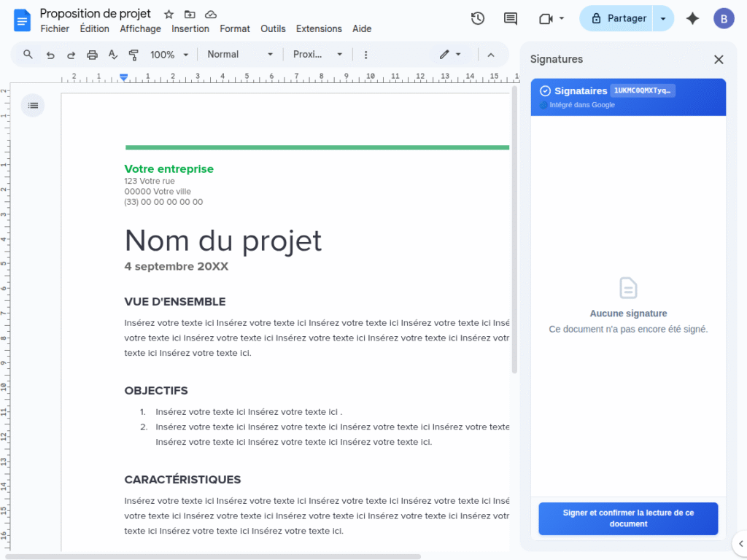This screenshot has height=560, width=747.
Task: Click the Partager share button
Action: pyautogui.click(x=619, y=18)
